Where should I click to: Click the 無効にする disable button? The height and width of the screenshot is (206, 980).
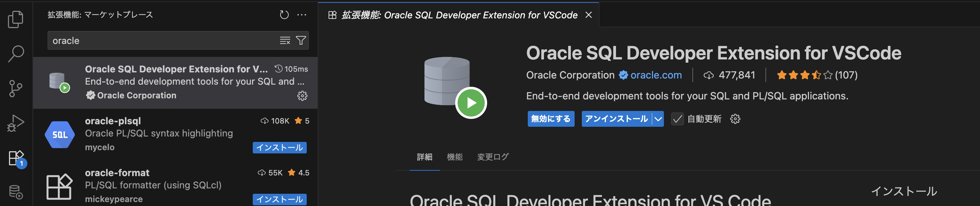tap(551, 119)
